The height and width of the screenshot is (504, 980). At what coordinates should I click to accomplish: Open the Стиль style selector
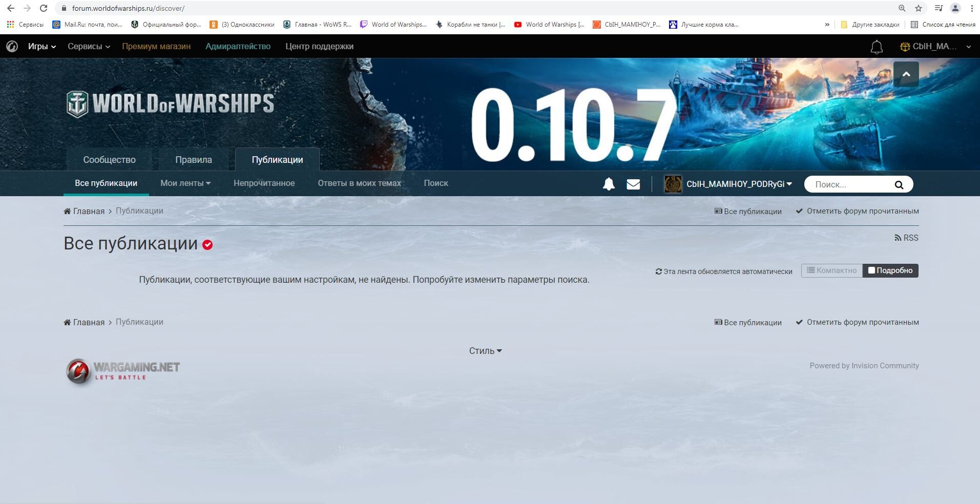click(485, 351)
